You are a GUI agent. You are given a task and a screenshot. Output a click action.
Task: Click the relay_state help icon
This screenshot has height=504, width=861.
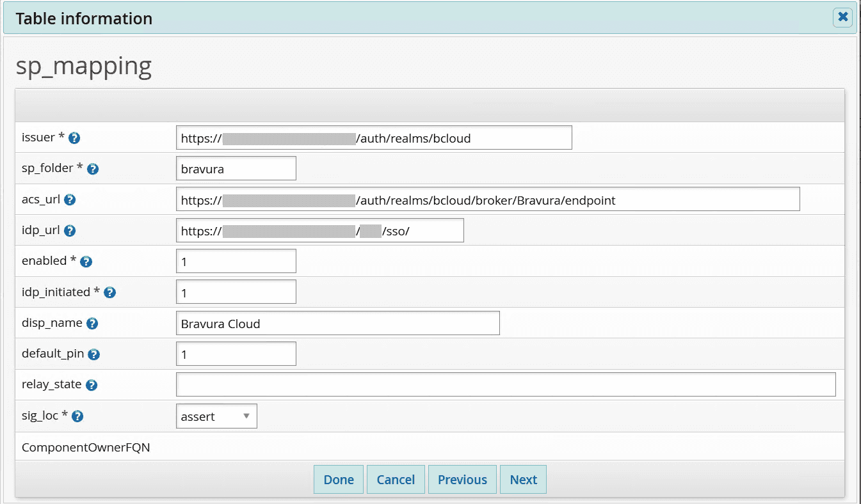92,385
